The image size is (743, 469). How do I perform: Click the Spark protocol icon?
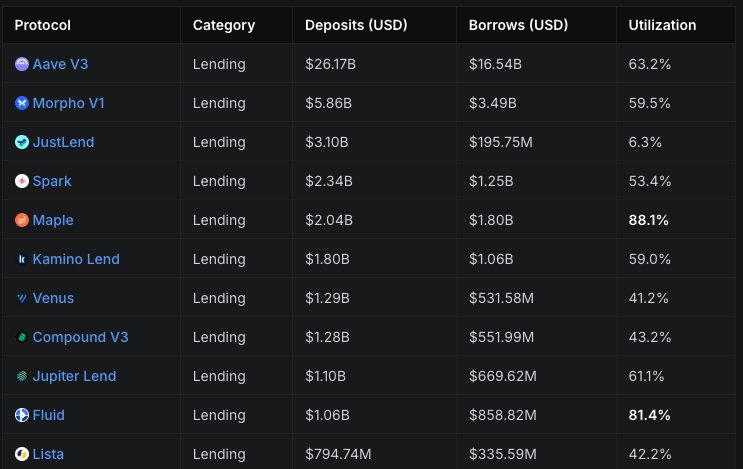pyautogui.click(x=22, y=181)
